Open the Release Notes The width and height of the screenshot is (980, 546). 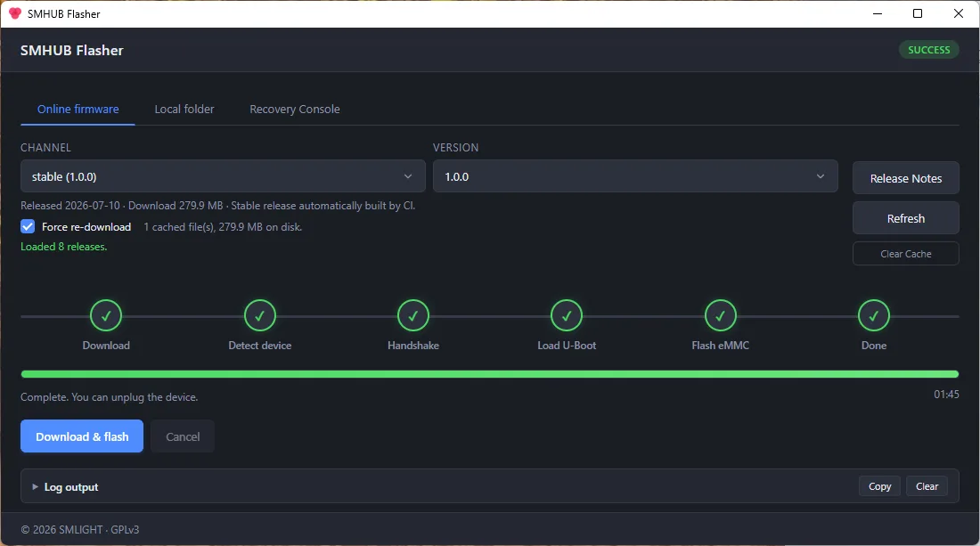906,178
